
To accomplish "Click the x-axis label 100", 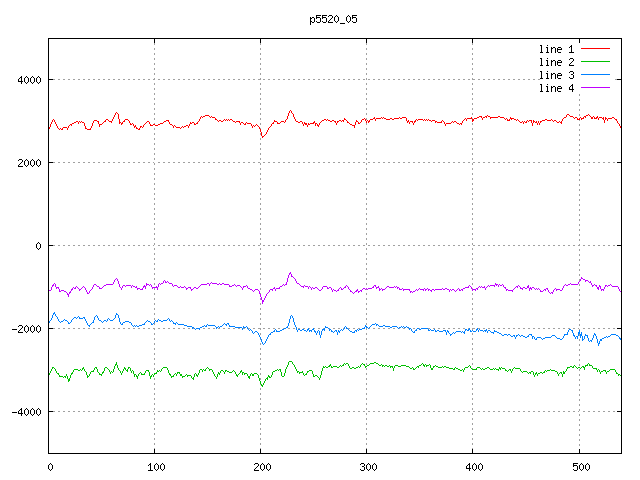I will pos(156,467).
